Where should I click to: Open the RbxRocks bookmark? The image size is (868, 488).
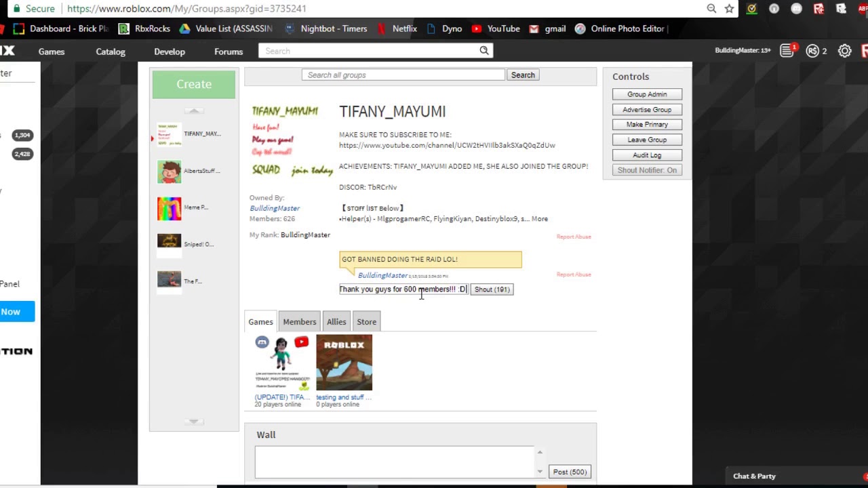click(x=144, y=28)
